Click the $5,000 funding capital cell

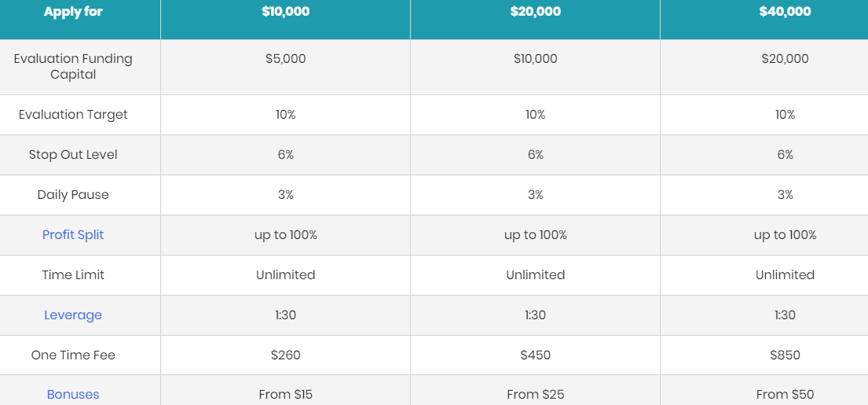[285, 59]
